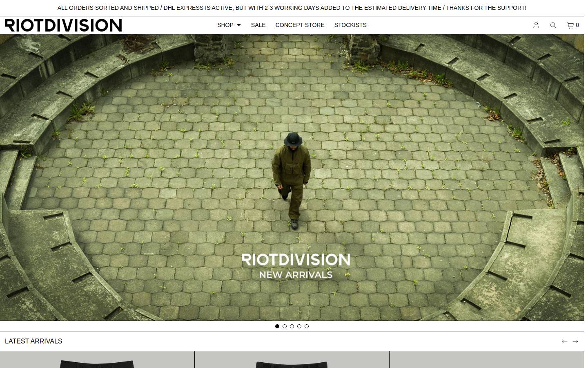The width and height of the screenshot is (588, 368).
Task: Open the second latest arrivals product
Action: pyautogui.click(x=292, y=360)
